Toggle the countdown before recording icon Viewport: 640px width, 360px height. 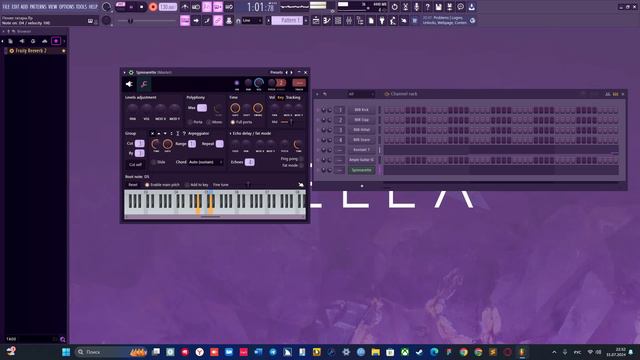(x=207, y=7)
